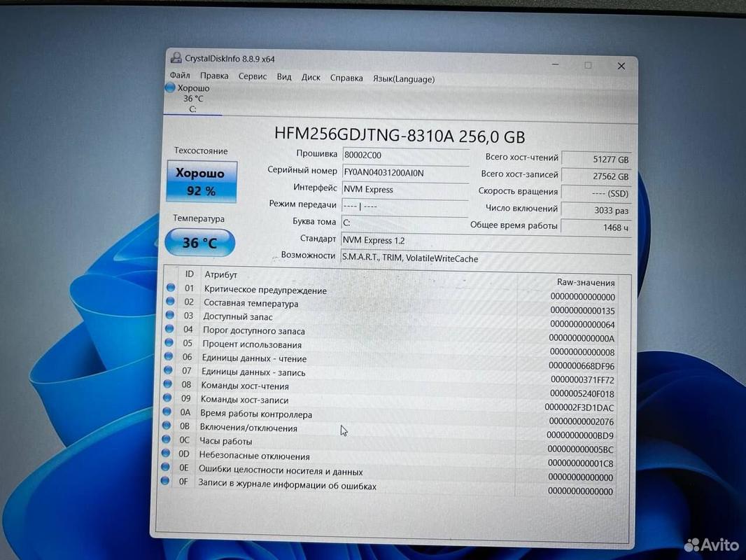Select the Часы работы attribute row
The height and width of the screenshot is (560, 746).
[x=388, y=443]
